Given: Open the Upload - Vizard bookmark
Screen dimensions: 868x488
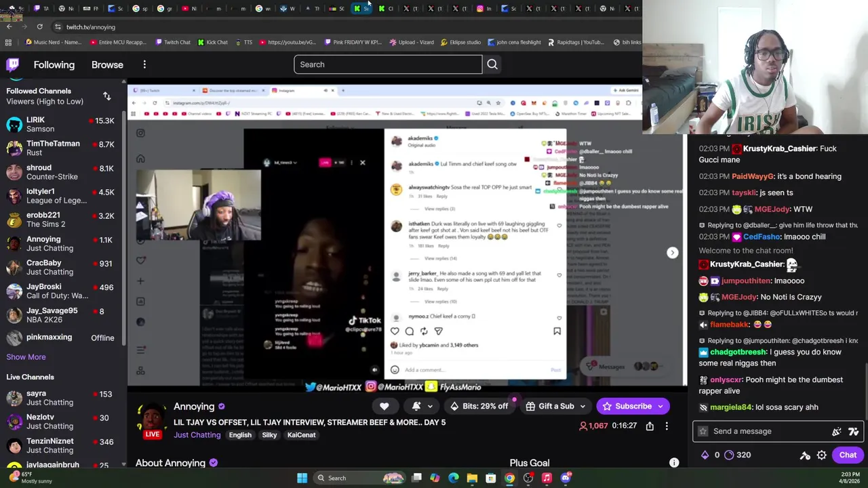Looking at the screenshot, I should click(x=412, y=42).
